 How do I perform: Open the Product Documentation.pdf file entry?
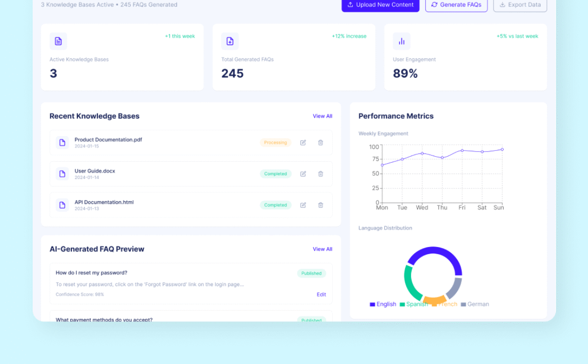109,140
